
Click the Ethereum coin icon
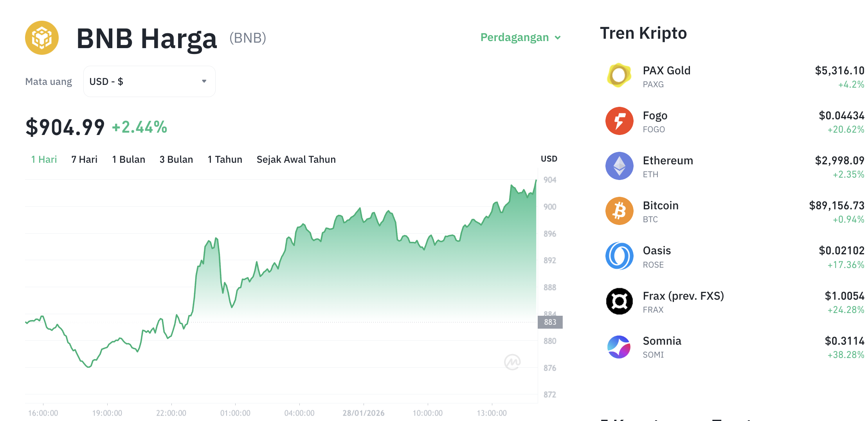(x=619, y=166)
